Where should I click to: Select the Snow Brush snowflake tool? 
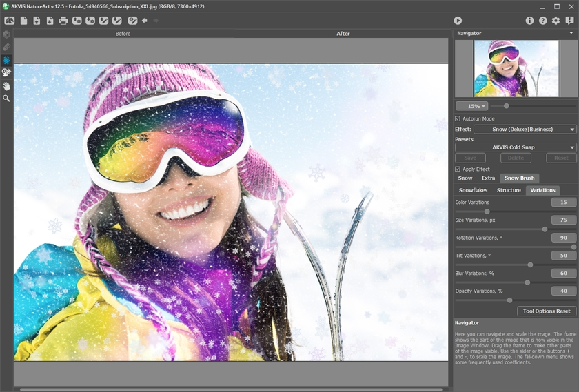click(x=6, y=61)
